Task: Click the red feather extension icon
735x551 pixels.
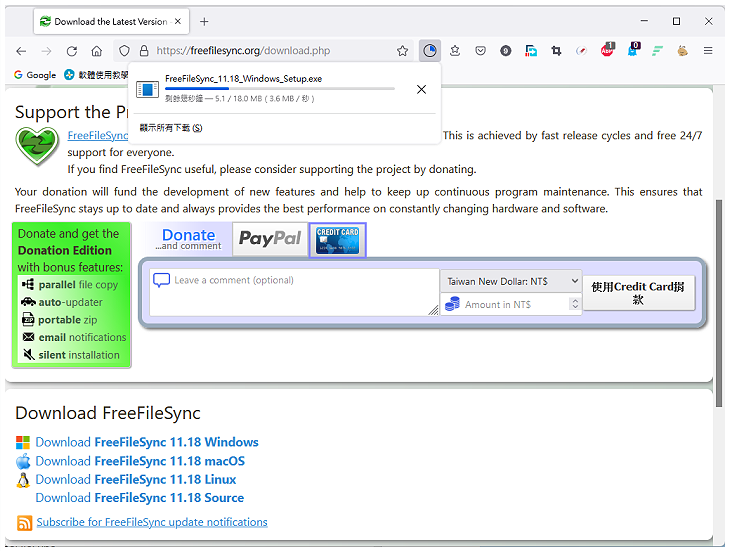Action: (x=582, y=51)
